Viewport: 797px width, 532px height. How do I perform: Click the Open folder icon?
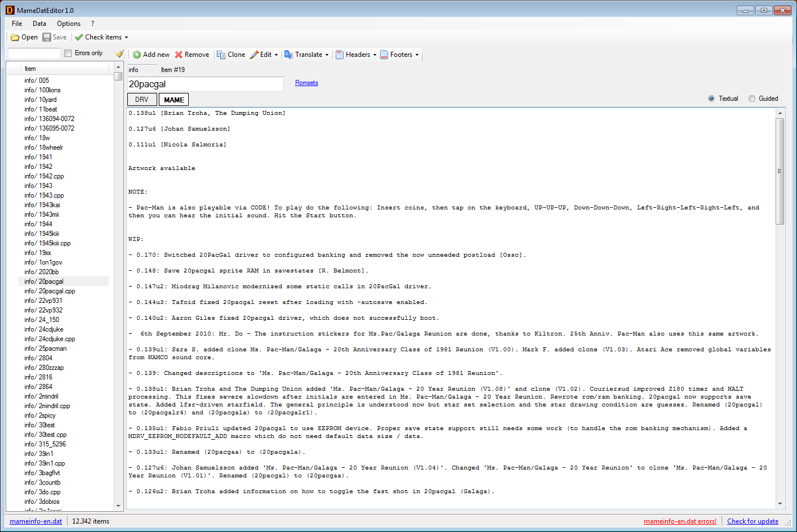point(15,38)
